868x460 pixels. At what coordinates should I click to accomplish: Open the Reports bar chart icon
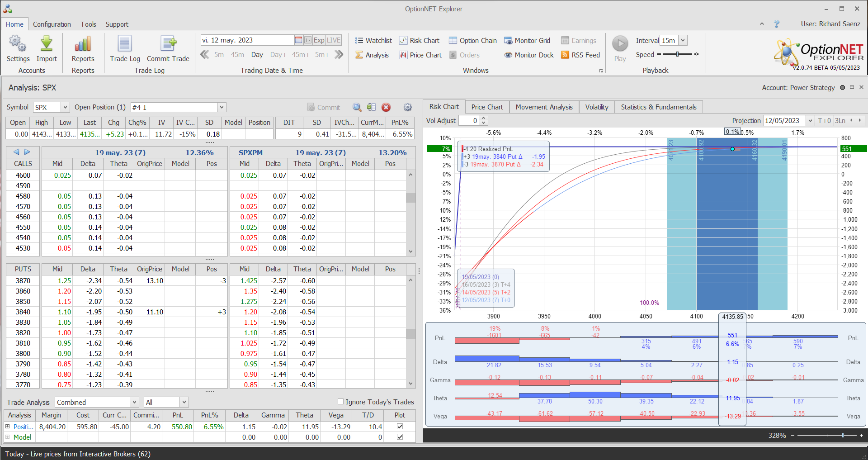(83, 48)
